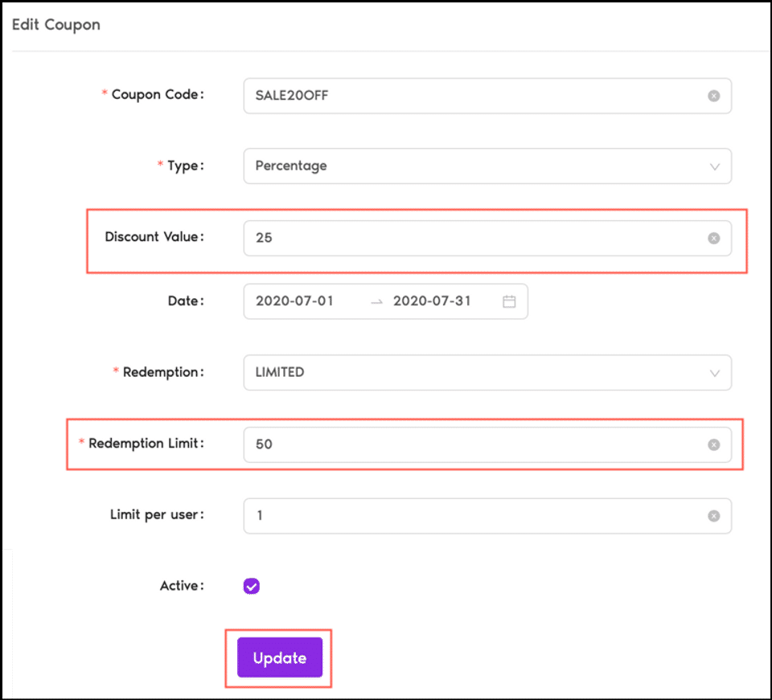
Task: Select the end date 2020-07-31
Action: tap(432, 301)
